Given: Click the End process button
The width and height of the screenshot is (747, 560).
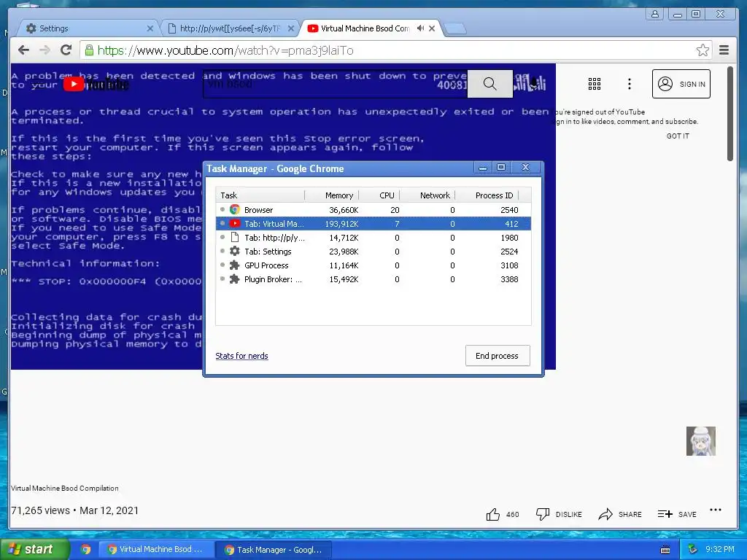Looking at the screenshot, I should tap(498, 356).
